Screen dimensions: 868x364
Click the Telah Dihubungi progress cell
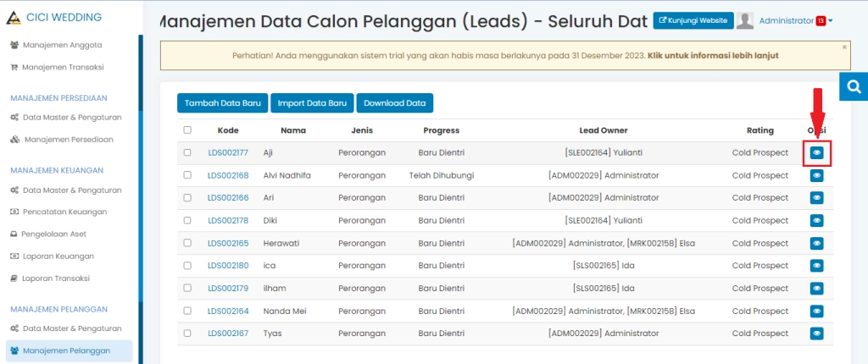[441, 175]
